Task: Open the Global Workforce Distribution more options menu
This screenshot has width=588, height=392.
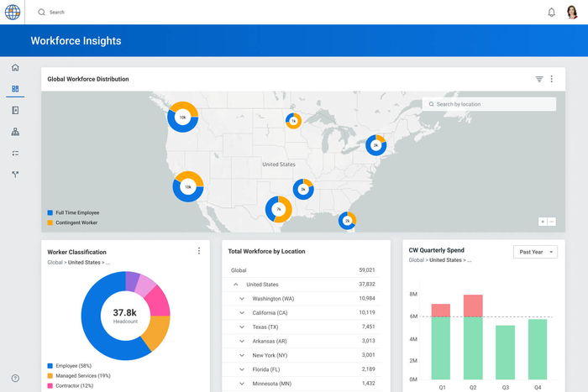Action: 552,79
